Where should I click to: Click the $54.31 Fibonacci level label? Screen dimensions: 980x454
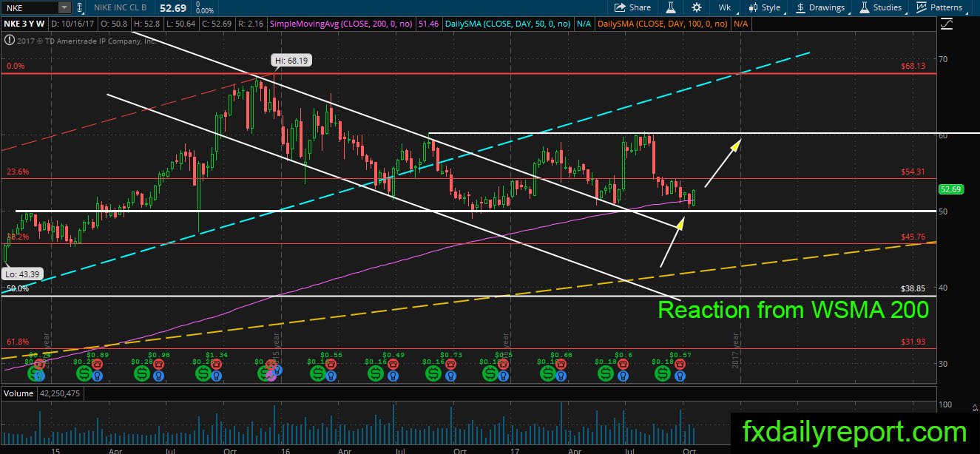click(913, 172)
